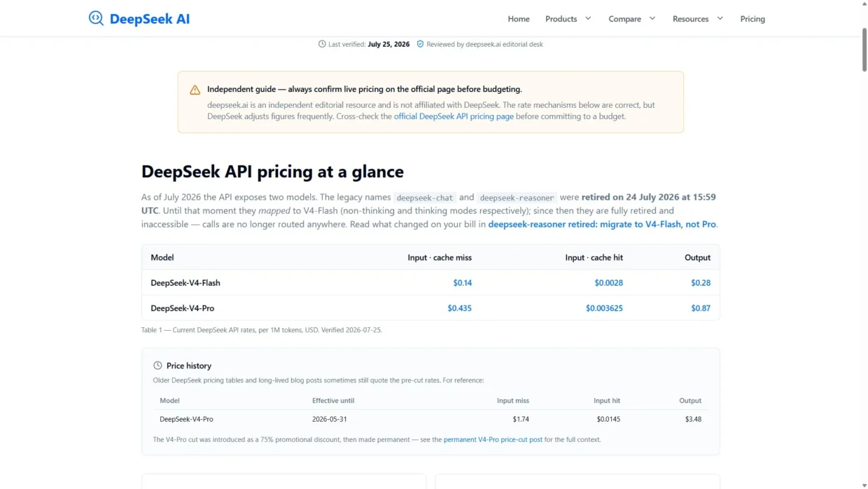Click the $0.28 output price
The image size is (868, 489).
point(701,283)
